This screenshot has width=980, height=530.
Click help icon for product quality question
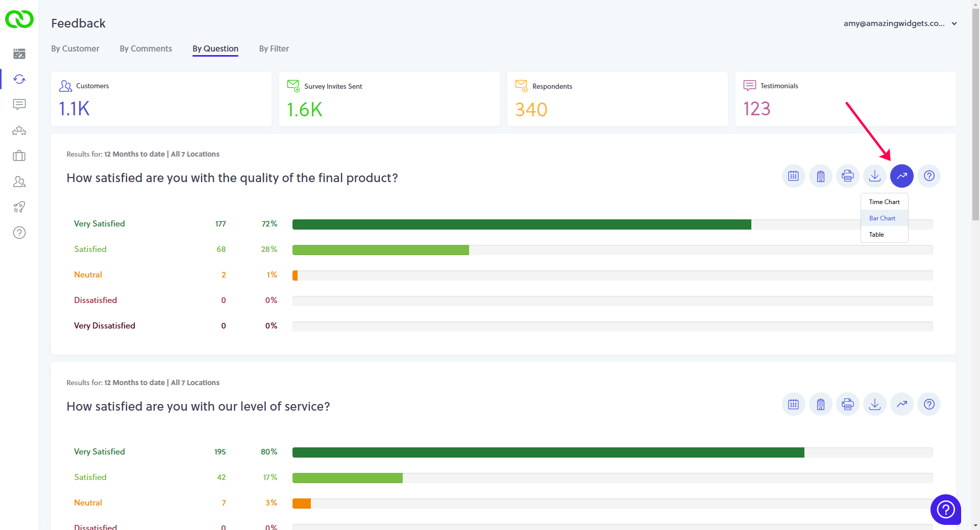pyautogui.click(x=929, y=176)
